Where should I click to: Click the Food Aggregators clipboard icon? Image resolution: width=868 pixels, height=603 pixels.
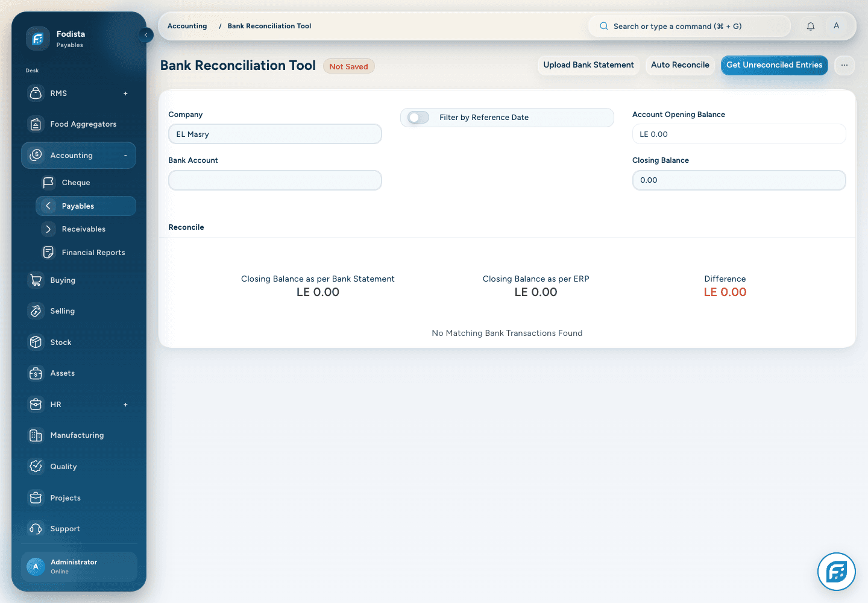click(36, 124)
